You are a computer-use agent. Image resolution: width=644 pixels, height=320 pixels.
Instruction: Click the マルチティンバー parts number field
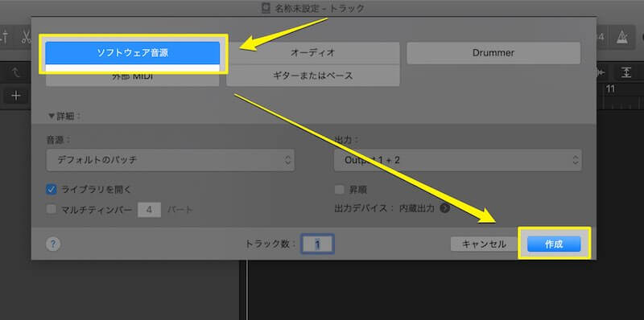[x=149, y=210]
